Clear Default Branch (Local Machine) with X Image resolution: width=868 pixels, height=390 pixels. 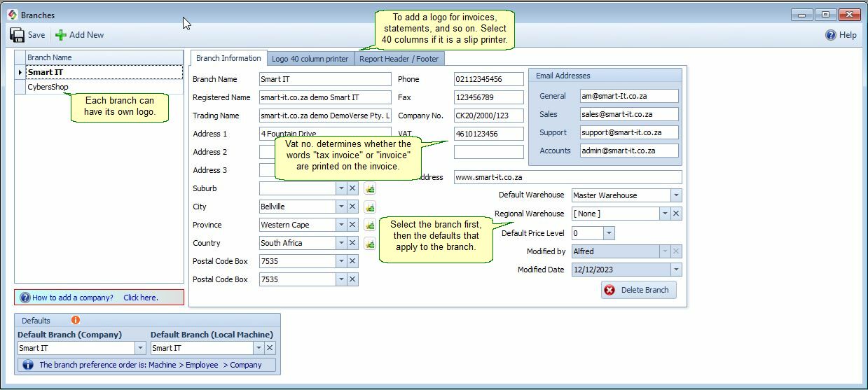(x=270, y=348)
